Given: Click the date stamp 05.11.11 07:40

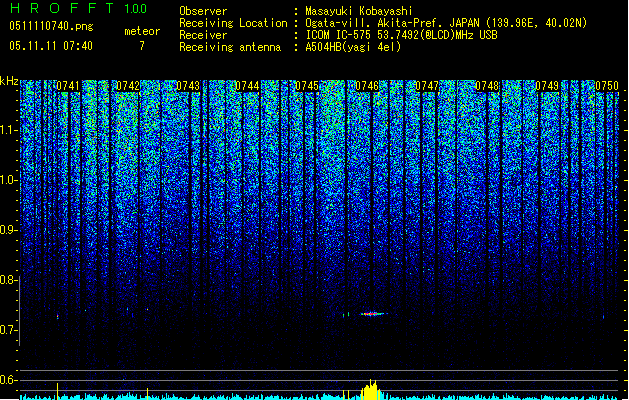Looking at the screenshot, I should pos(51,46).
